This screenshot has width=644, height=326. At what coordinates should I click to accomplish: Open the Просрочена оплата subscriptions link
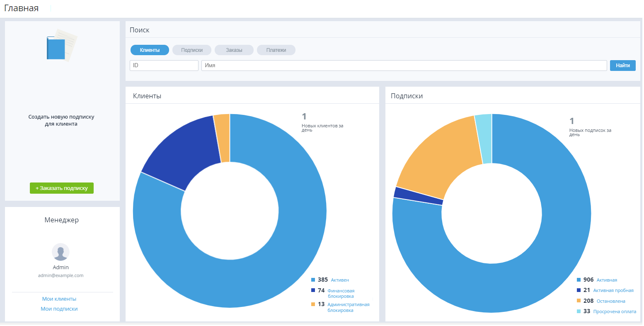(614, 311)
